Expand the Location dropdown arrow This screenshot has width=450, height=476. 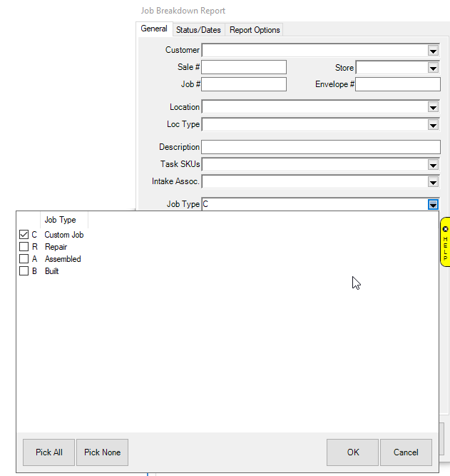point(433,107)
